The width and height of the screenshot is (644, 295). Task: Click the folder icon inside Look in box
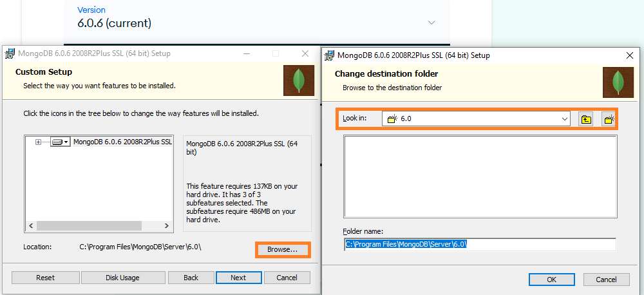[x=393, y=119]
